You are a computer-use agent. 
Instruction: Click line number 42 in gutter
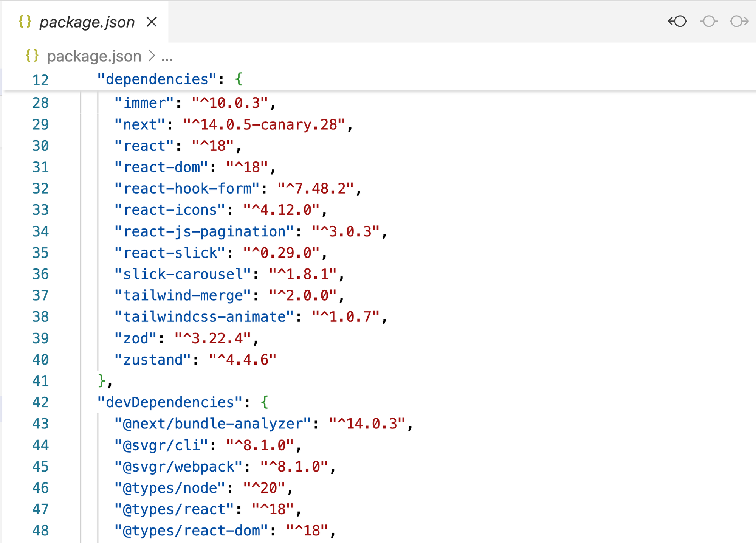(x=40, y=402)
